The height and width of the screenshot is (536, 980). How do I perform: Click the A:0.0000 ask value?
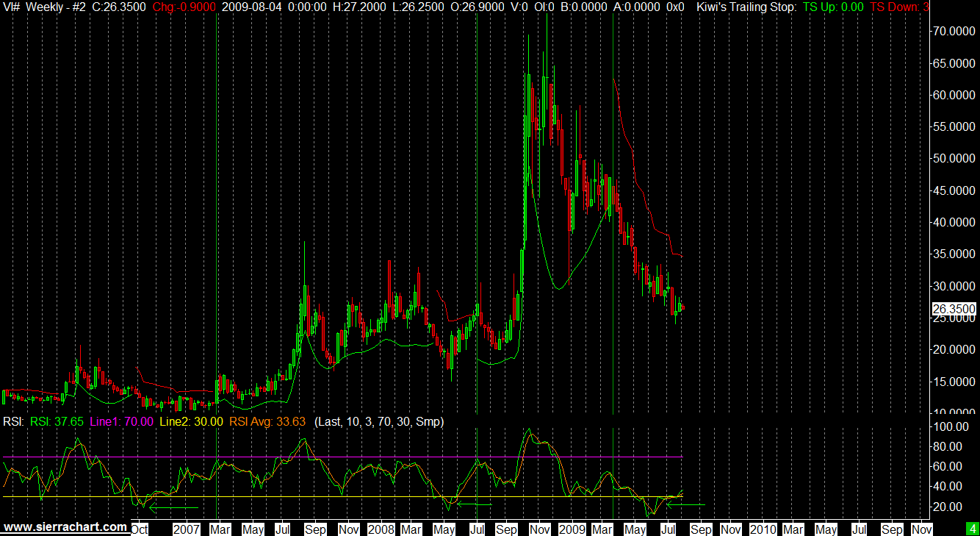(636, 7)
